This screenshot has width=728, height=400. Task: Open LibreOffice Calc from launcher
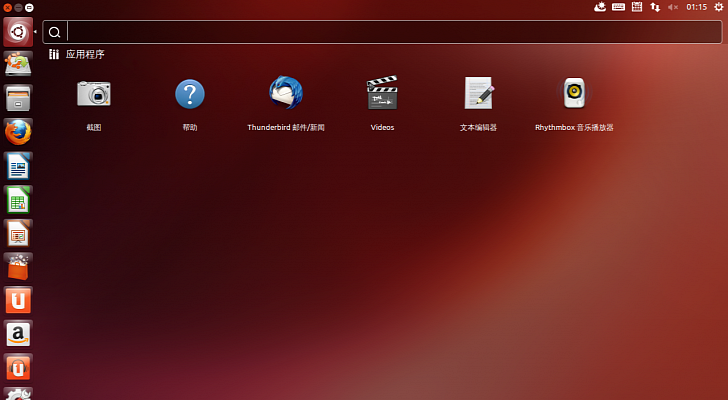tap(18, 200)
